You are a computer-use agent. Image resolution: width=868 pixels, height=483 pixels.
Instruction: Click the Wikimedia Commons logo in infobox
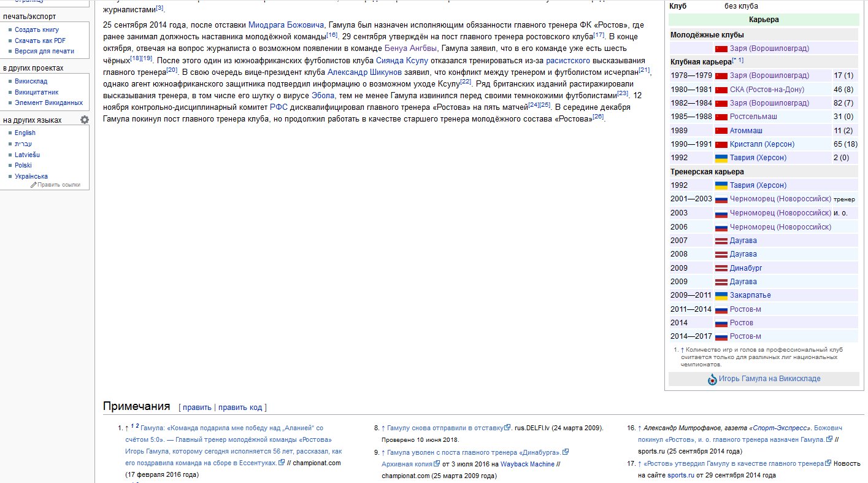(x=712, y=379)
